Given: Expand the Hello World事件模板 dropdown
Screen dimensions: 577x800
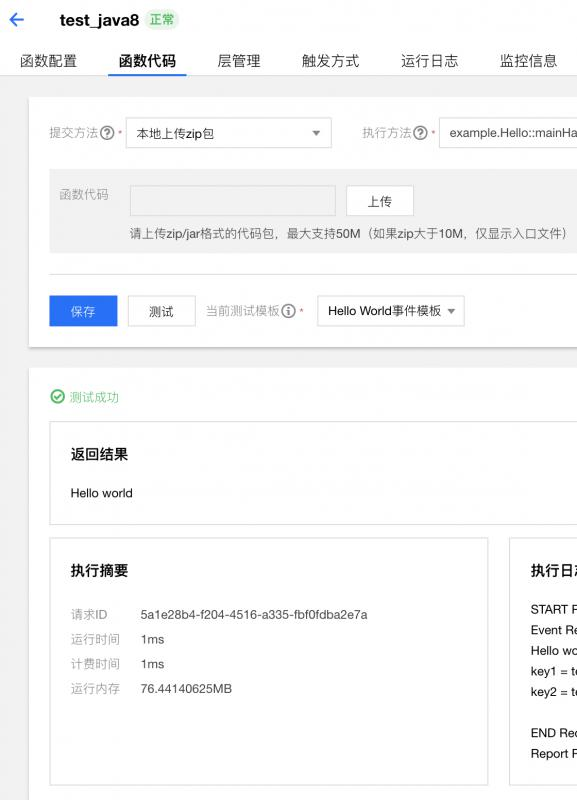Looking at the screenshot, I should tap(391, 311).
